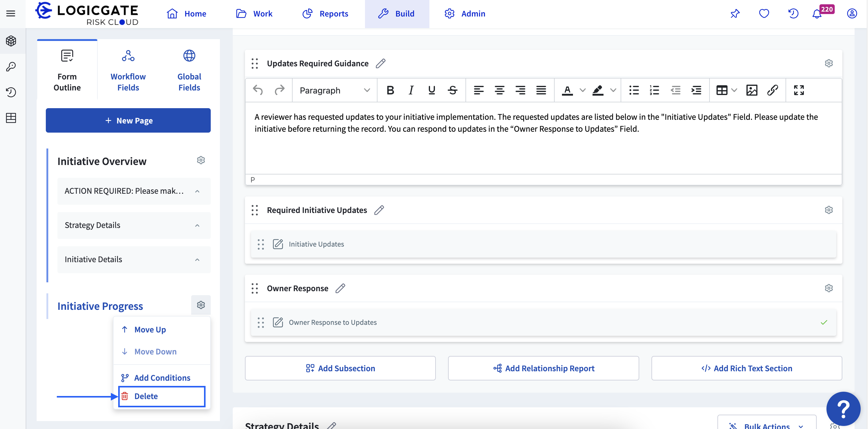Image resolution: width=868 pixels, height=429 pixels.
Task: Switch to Global Fields tab
Action: 189,70
